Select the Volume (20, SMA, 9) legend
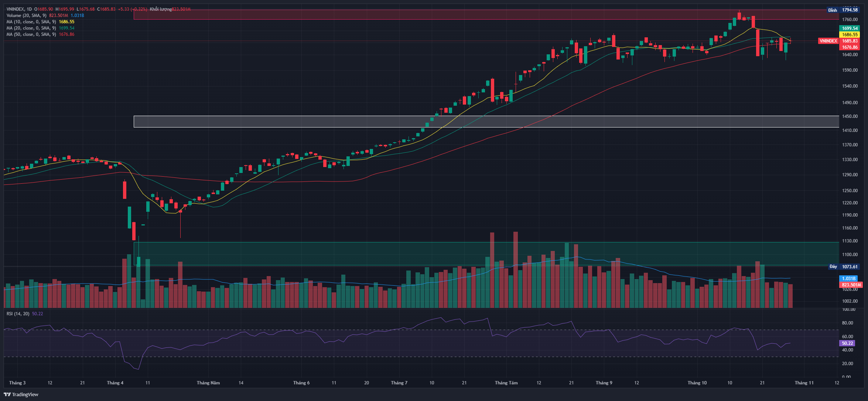This screenshot has width=868, height=401. [26, 16]
